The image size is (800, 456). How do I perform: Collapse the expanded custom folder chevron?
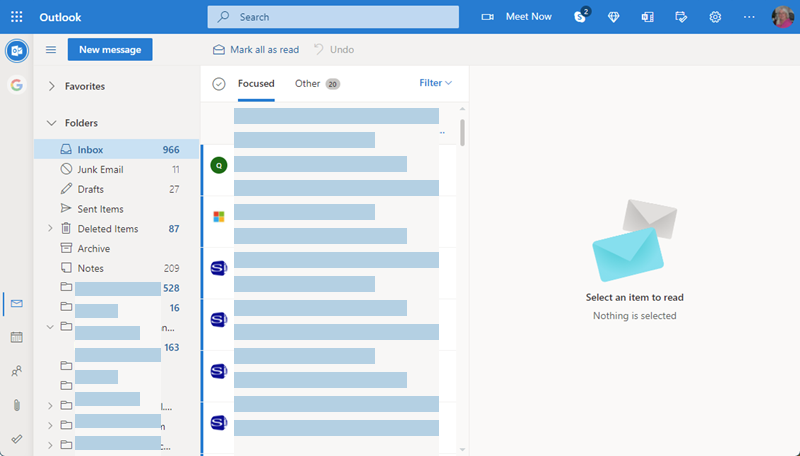coord(50,327)
